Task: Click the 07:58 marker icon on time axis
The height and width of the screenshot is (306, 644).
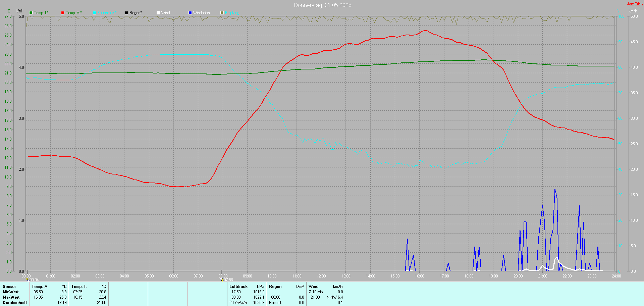Action: coord(221,279)
